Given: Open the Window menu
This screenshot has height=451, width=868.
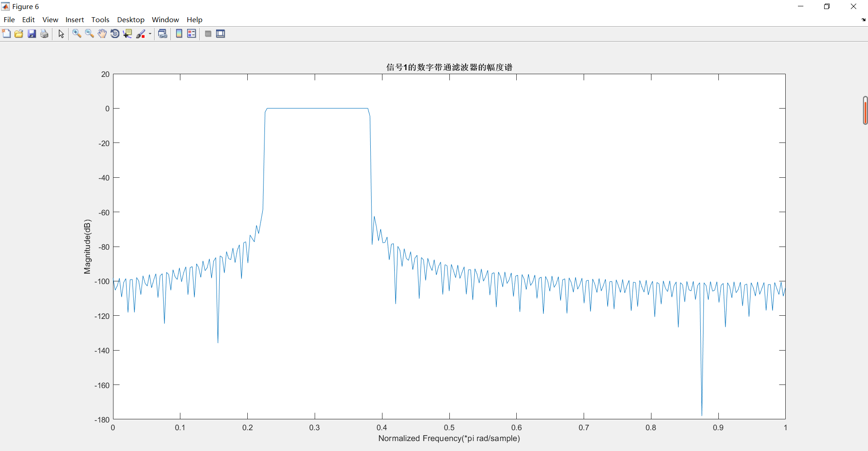Looking at the screenshot, I should point(165,20).
